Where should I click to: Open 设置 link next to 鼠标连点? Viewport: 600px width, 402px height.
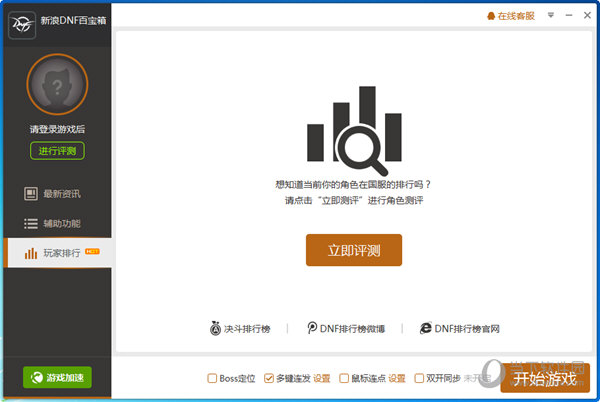pyautogui.click(x=397, y=379)
